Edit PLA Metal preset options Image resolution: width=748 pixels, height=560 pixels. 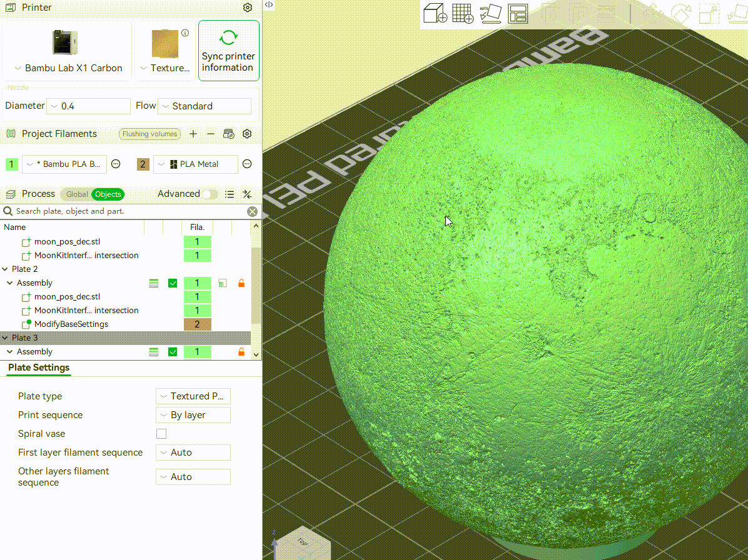pos(247,164)
